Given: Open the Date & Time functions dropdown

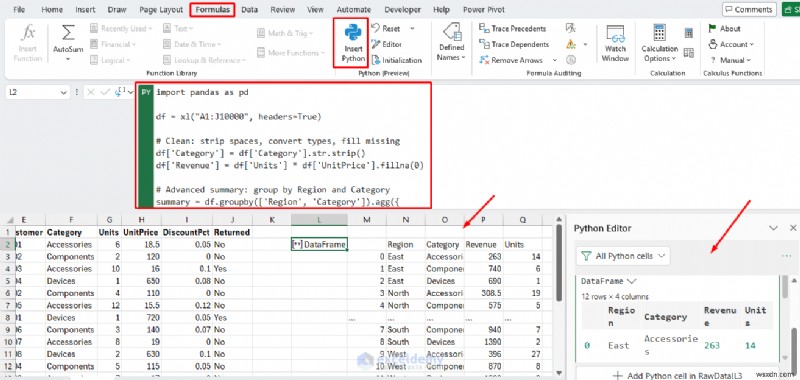Looking at the screenshot, I should click(192, 44).
